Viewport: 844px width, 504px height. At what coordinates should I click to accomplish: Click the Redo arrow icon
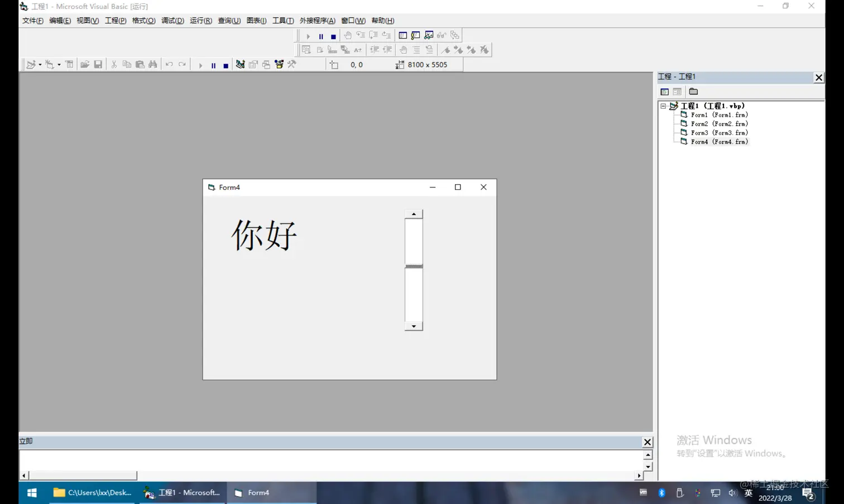[182, 65]
